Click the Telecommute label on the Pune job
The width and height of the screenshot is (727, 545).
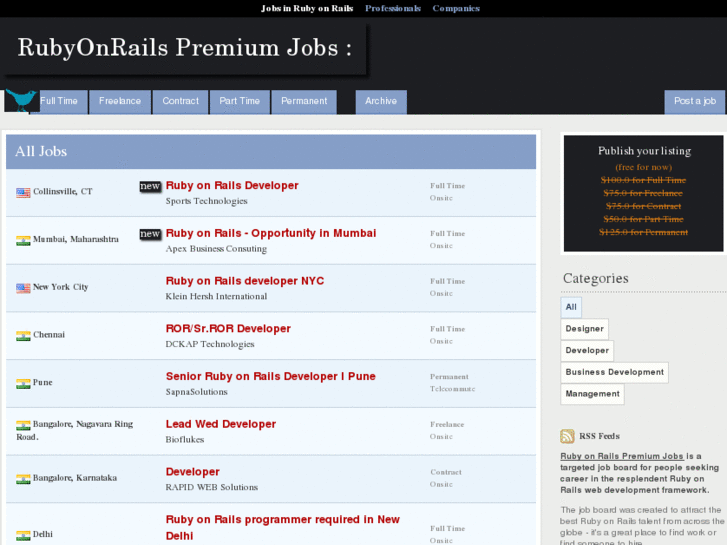coord(452,389)
